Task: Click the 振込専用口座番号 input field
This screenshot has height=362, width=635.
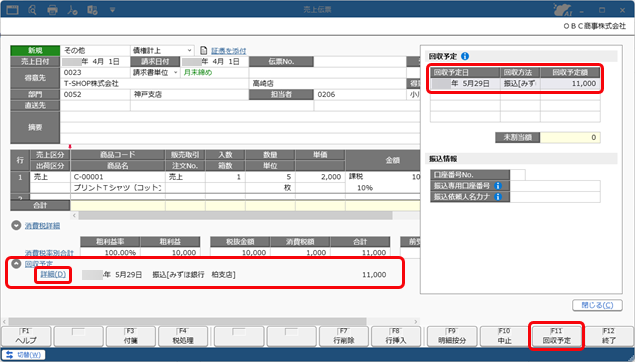Action: click(x=555, y=186)
